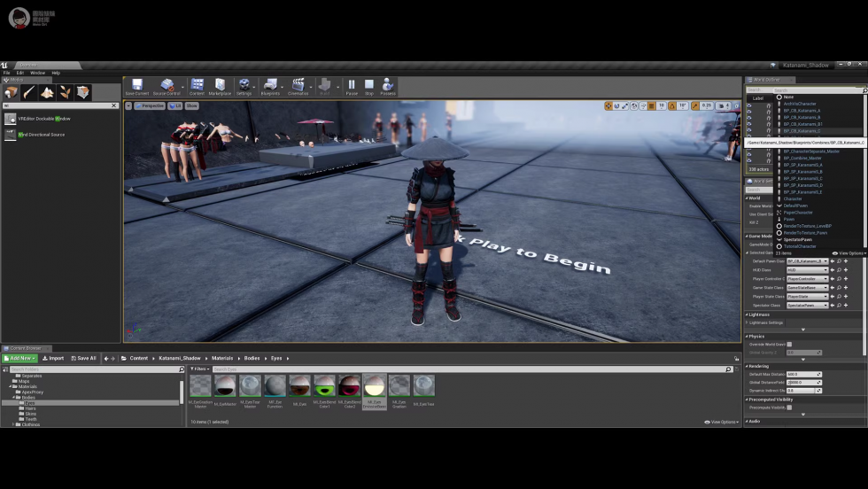Open the File menu

click(x=7, y=73)
